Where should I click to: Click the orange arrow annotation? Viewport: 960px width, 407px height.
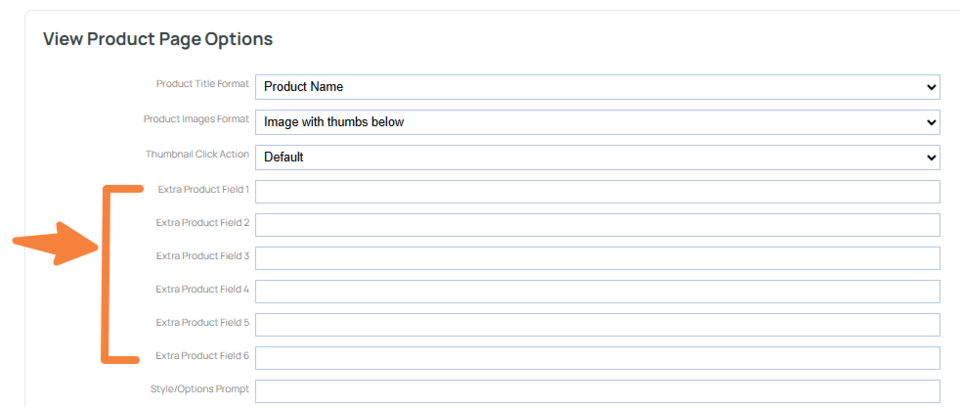(53, 242)
